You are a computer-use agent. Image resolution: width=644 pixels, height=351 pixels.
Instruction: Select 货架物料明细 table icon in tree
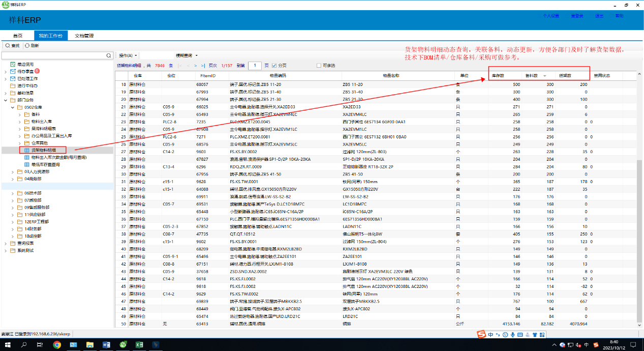tap(27, 150)
